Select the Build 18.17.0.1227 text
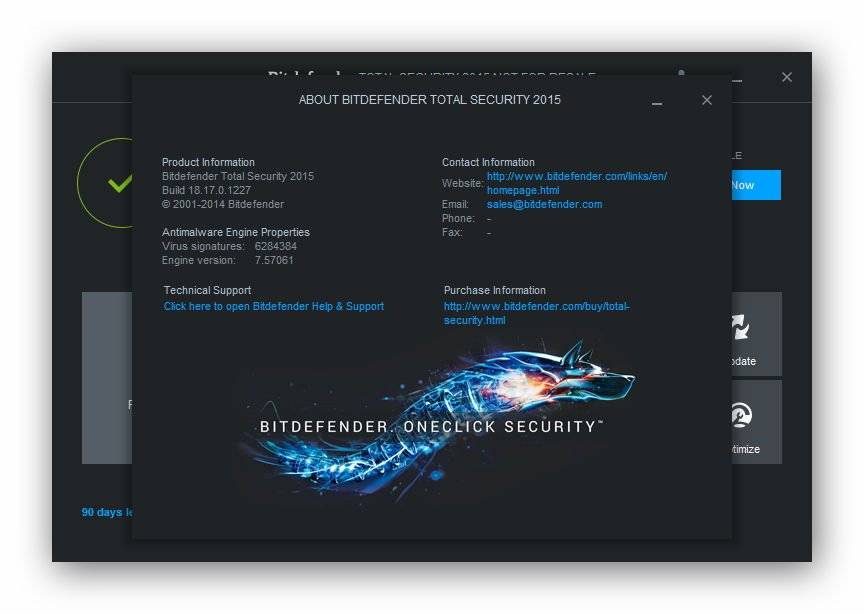864x614 pixels. click(206, 190)
